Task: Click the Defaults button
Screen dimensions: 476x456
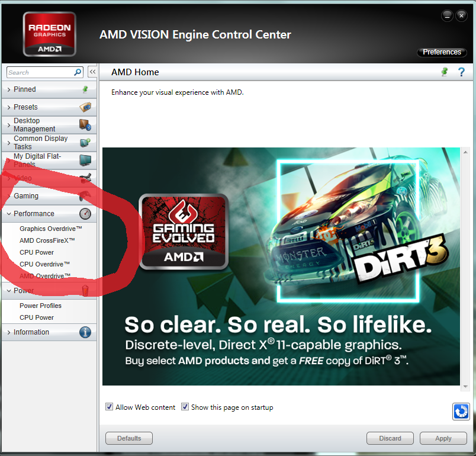Action: 129,438
